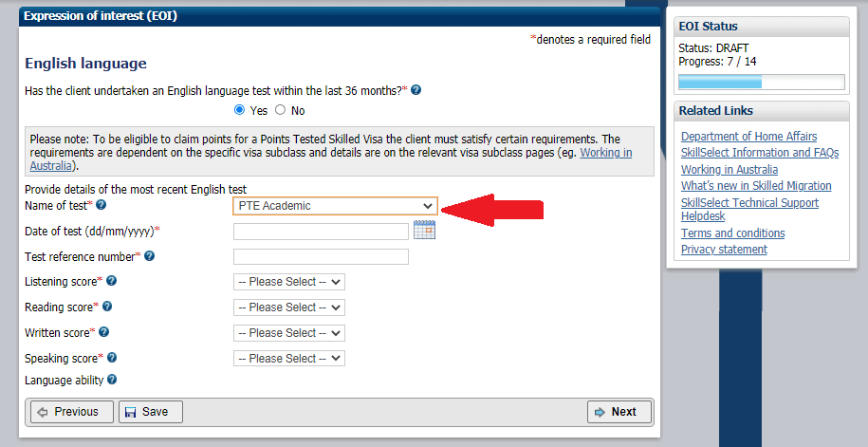Open Department of Home Affairs link
The image size is (868, 447).
(748, 137)
